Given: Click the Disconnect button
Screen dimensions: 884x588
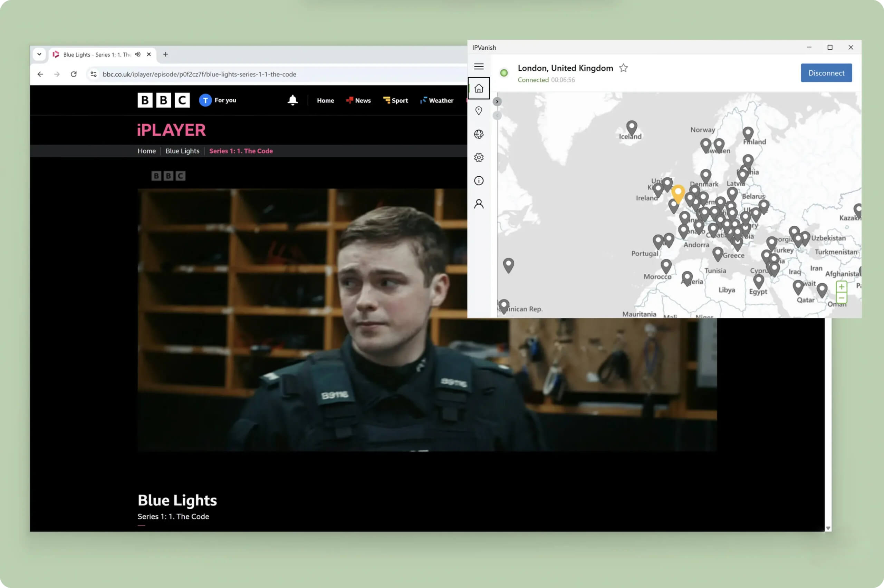Looking at the screenshot, I should [826, 73].
